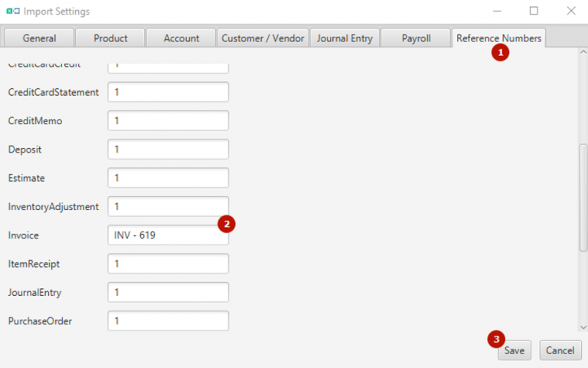The width and height of the screenshot is (588, 368).
Task: Click the CreditCardStatement number field
Action: click(x=168, y=92)
